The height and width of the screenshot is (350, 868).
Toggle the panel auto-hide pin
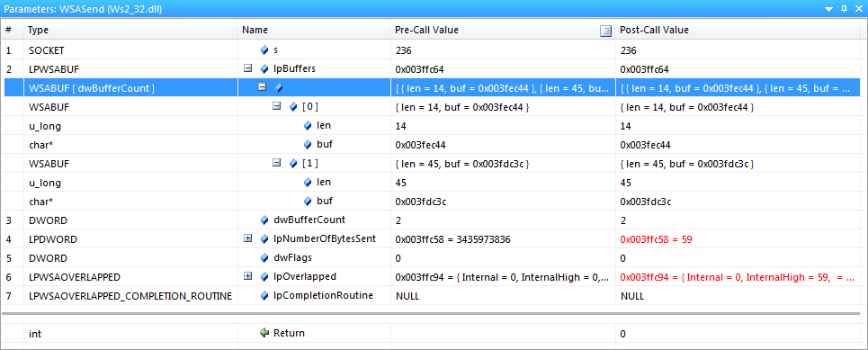(x=844, y=9)
